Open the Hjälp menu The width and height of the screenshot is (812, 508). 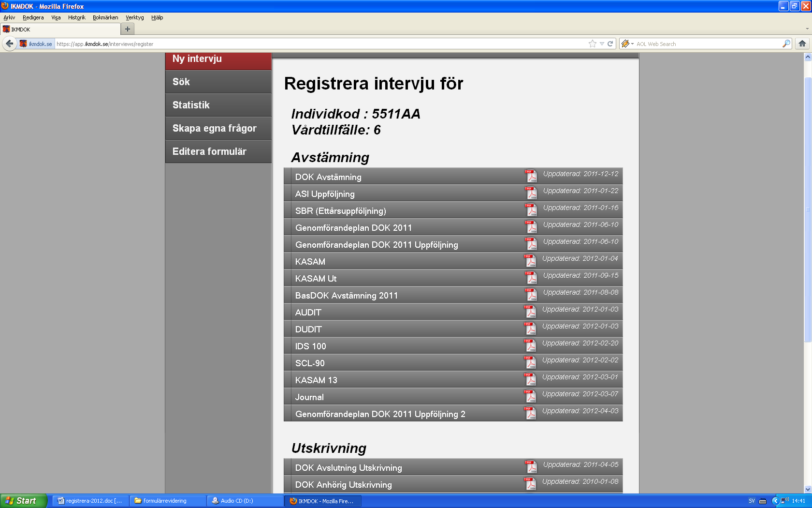tap(157, 17)
